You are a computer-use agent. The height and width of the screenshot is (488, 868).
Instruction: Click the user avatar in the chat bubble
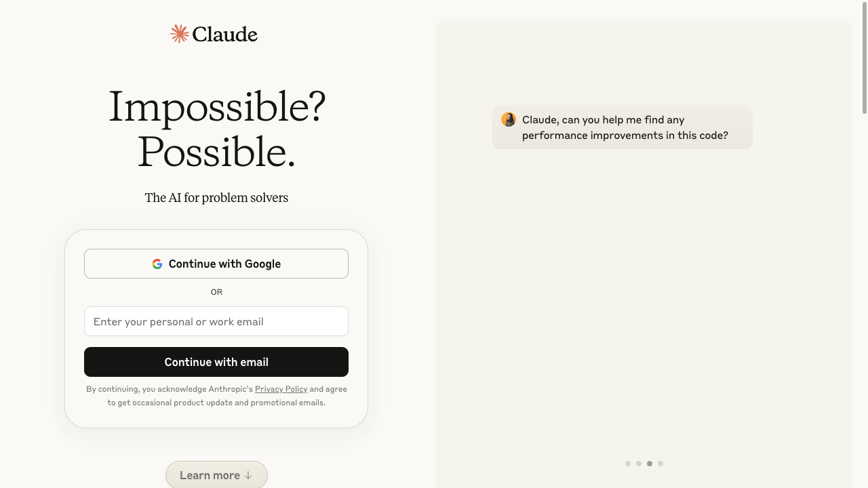coord(508,119)
